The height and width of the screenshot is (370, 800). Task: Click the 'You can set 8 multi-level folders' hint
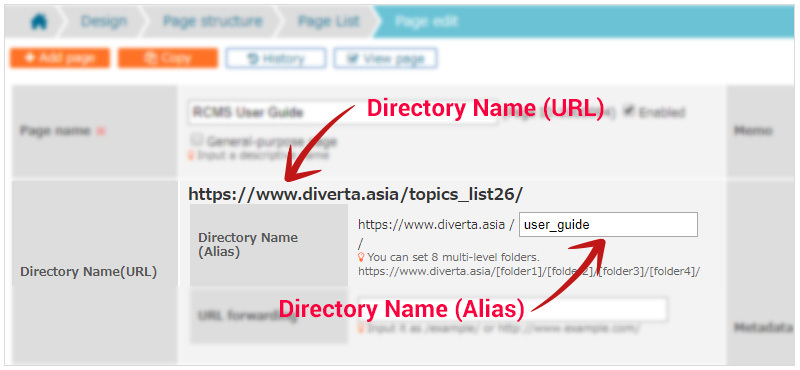tap(454, 257)
